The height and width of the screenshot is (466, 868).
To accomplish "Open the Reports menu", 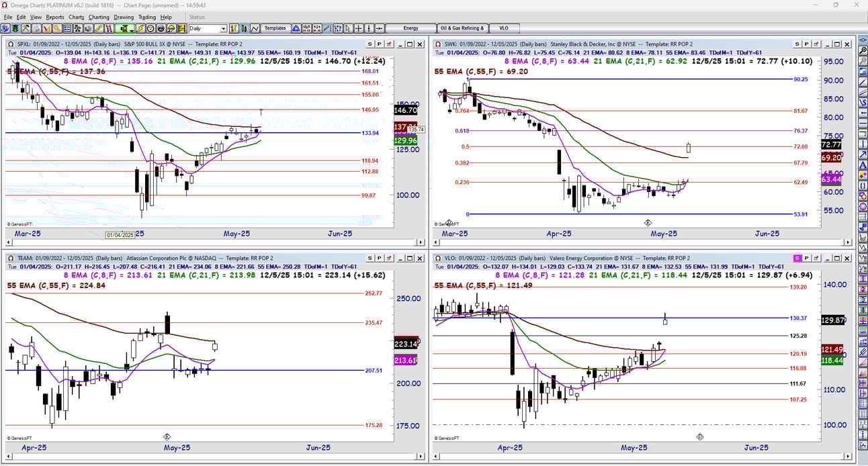I will coord(55,17).
